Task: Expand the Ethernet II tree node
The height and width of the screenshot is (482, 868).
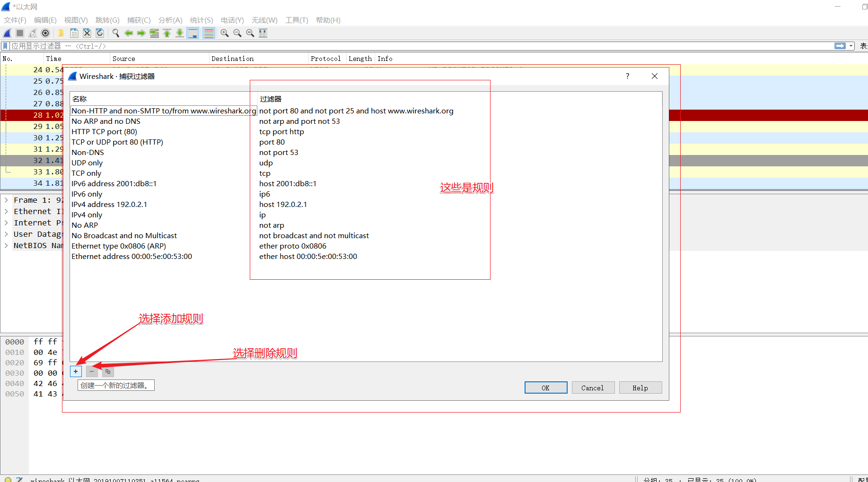Action: (6, 211)
